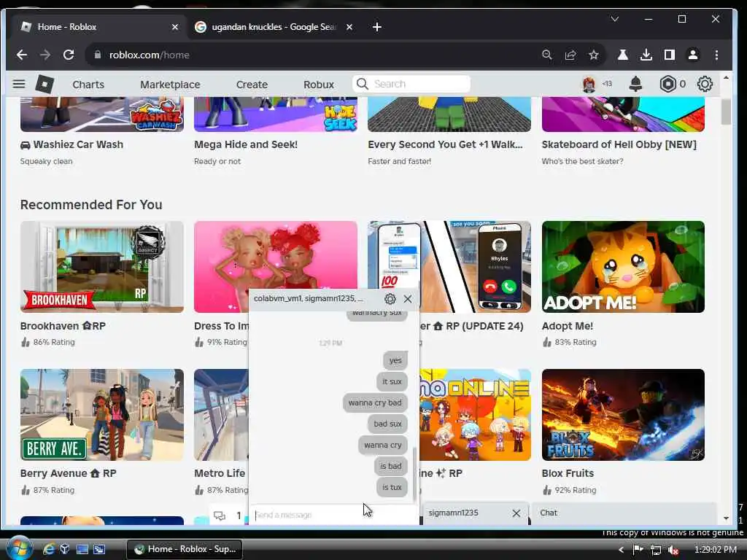This screenshot has height=560, width=747.
Task: Click the chat window scrollbar thumb
Action: (414, 474)
